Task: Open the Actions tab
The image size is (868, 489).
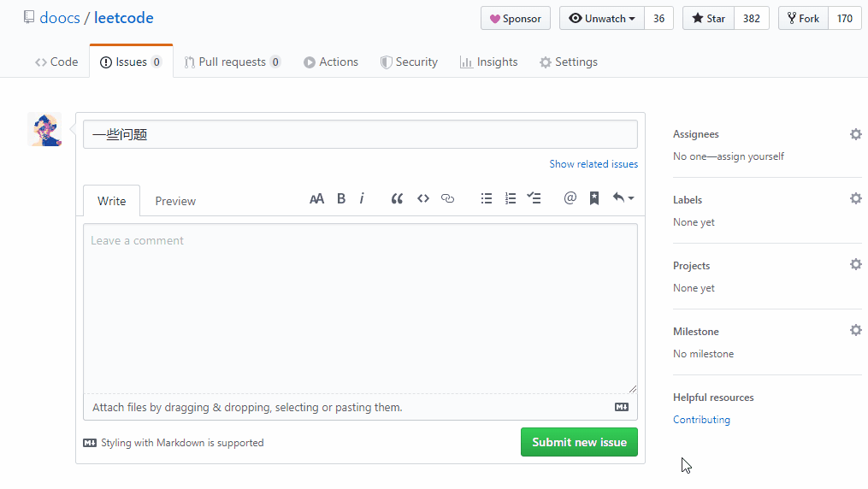Action: click(331, 62)
